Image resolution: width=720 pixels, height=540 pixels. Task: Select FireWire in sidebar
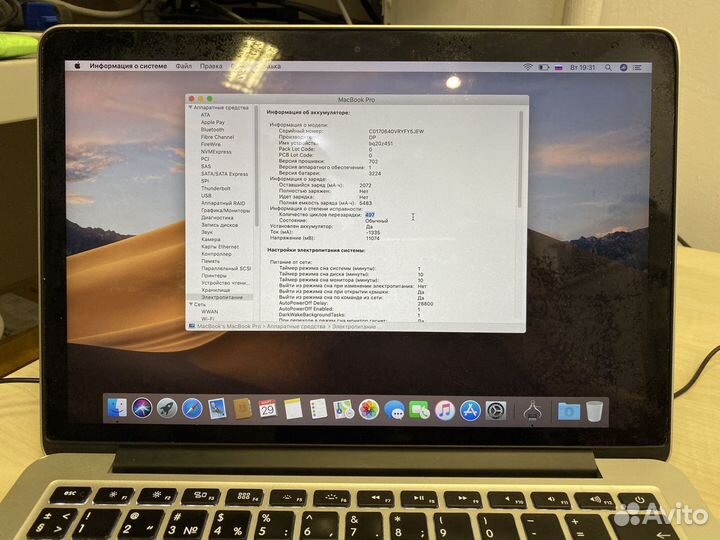(x=211, y=144)
